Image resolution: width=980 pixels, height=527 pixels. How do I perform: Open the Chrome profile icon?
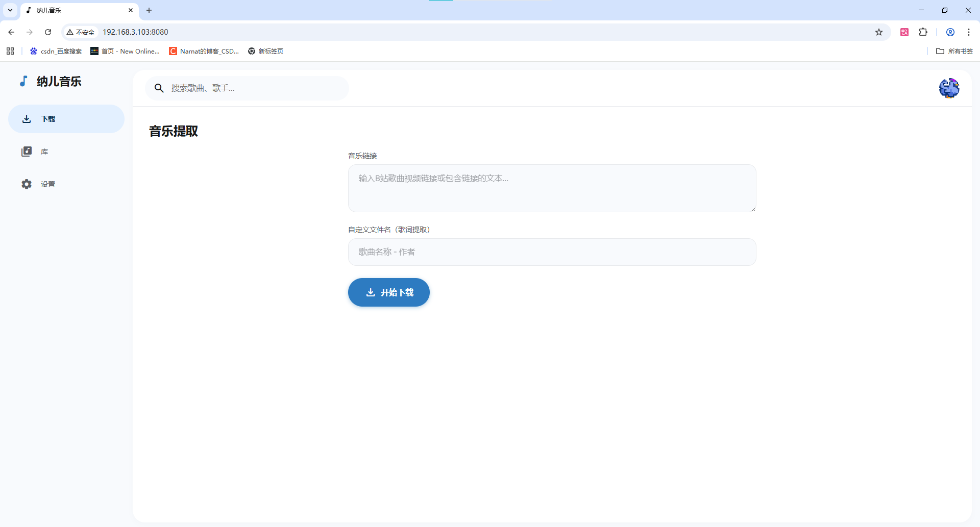click(x=950, y=32)
